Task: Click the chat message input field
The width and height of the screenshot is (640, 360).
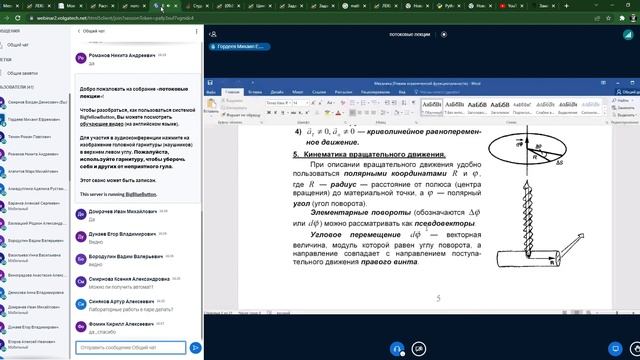Action: point(131,348)
